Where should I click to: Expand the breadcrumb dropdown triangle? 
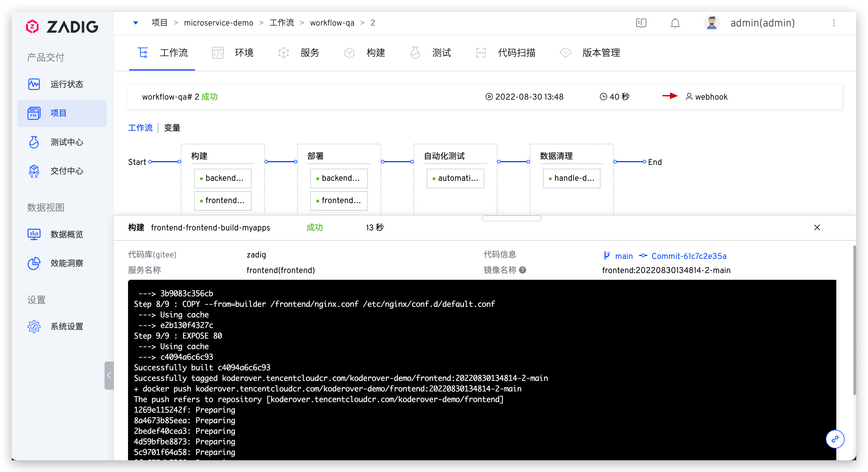point(135,23)
